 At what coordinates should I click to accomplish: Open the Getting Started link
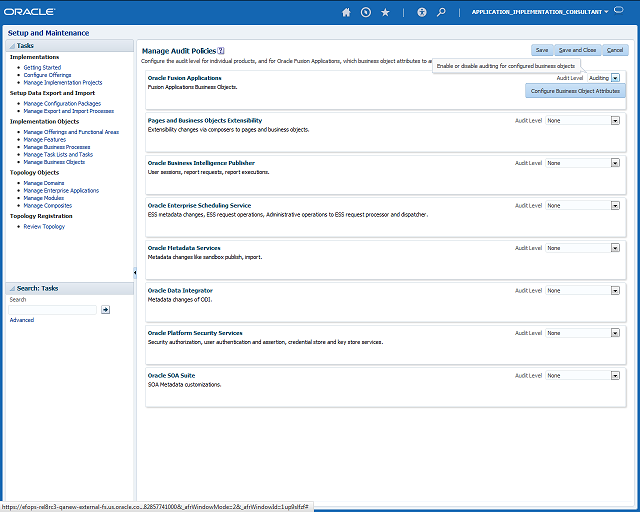pyautogui.click(x=42, y=67)
